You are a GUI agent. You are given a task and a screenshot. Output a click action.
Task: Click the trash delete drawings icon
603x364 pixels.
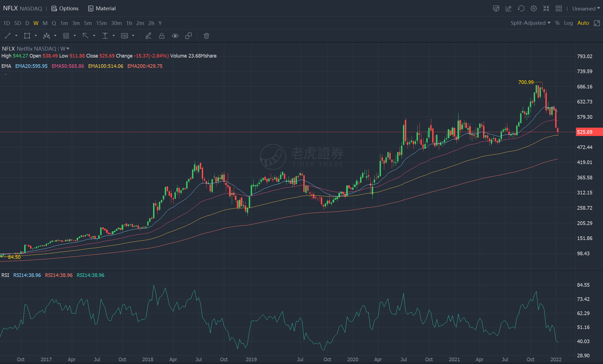pos(206,36)
